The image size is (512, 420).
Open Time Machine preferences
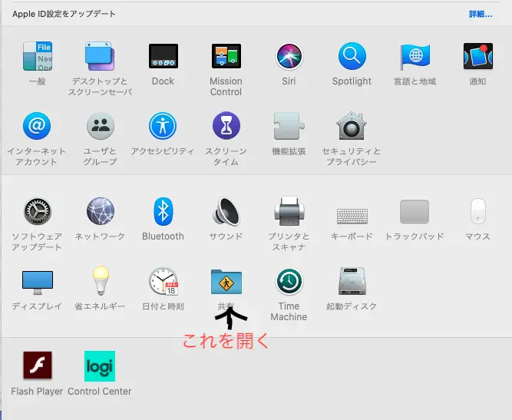click(x=289, y=282)
